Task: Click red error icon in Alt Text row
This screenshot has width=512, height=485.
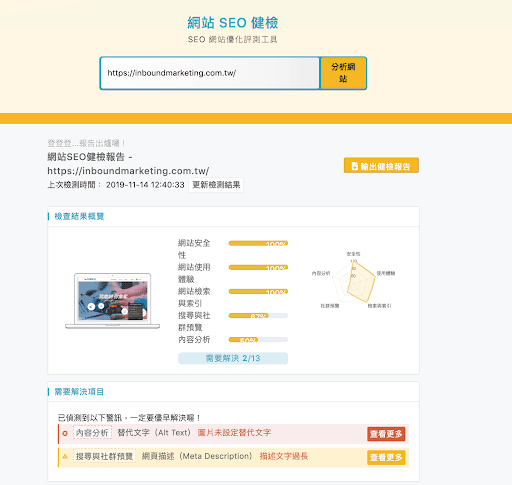Action: pos(65,433)
